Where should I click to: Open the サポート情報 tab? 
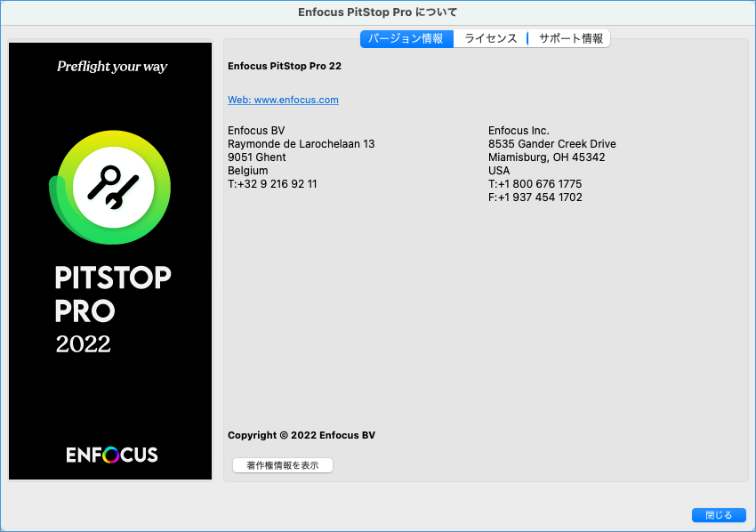570,38
